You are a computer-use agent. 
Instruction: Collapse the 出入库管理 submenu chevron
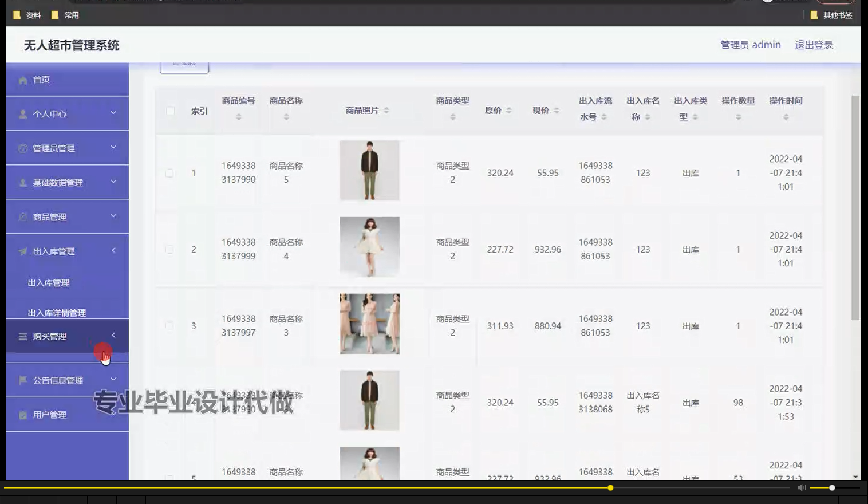[113, 251]
